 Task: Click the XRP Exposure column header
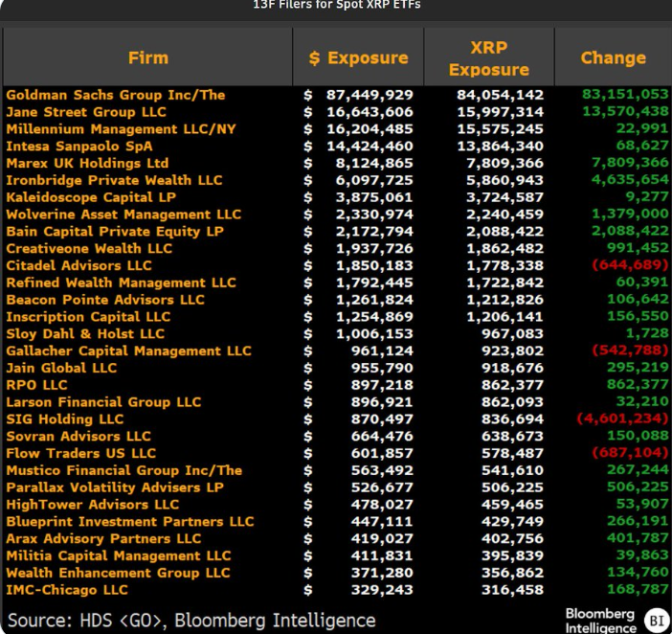tap(489, 57)
